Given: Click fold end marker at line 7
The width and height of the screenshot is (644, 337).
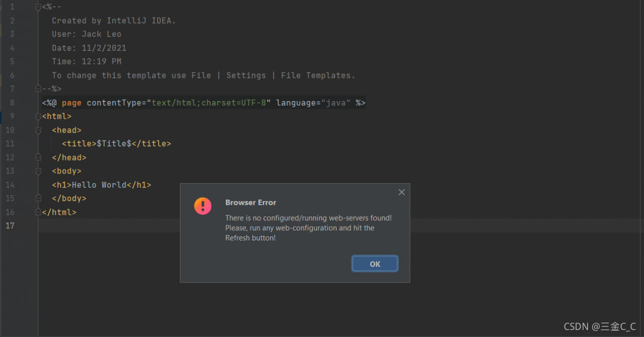Looking at the screenshot, I should (38, 89).
